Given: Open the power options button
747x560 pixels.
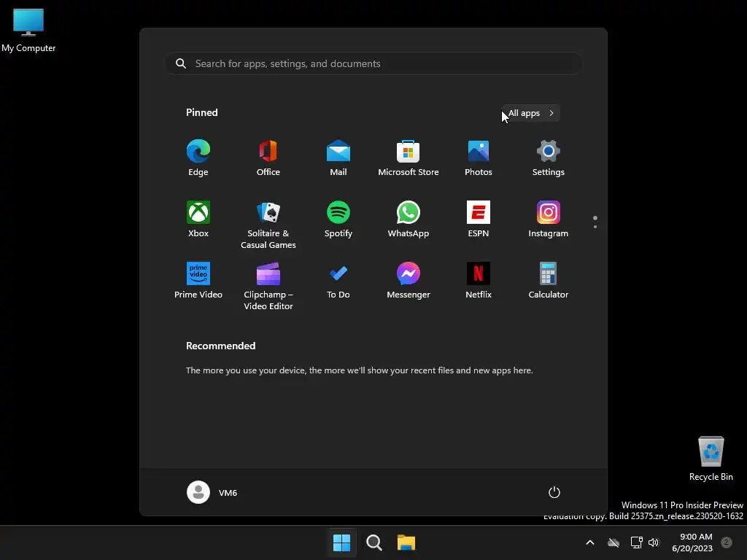Looking at the screenshot, I should tap(554, 492).
